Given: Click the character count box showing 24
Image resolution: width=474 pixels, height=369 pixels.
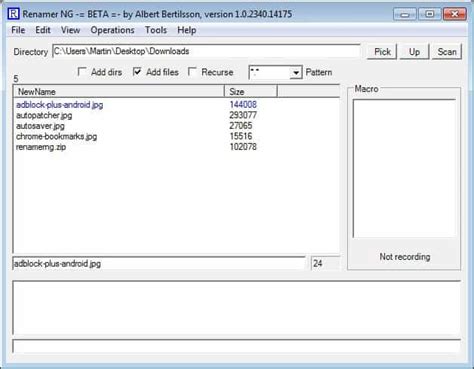Looking at the screenshot, I should click(x=325, y=263).
